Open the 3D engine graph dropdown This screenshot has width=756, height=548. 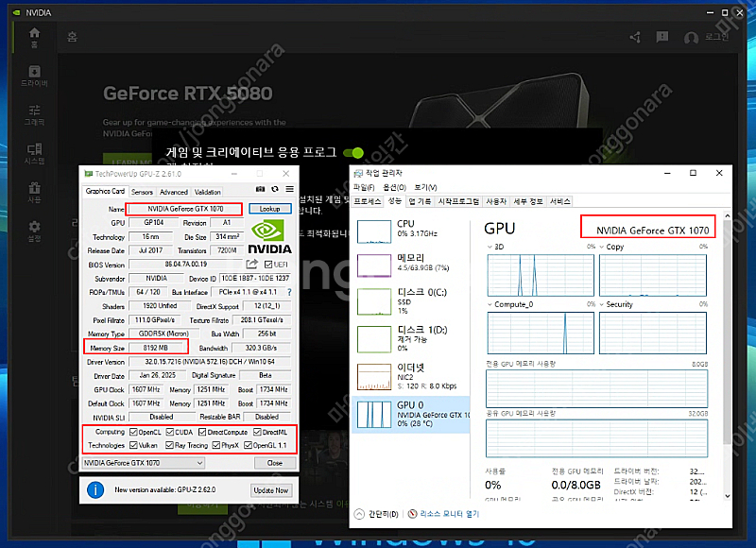[x=490, y=247]
